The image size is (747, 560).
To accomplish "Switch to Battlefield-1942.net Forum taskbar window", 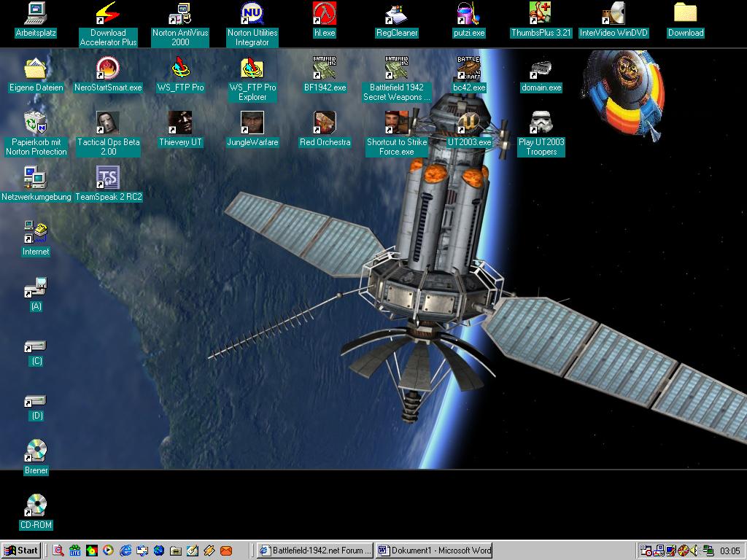I will 315,551.
